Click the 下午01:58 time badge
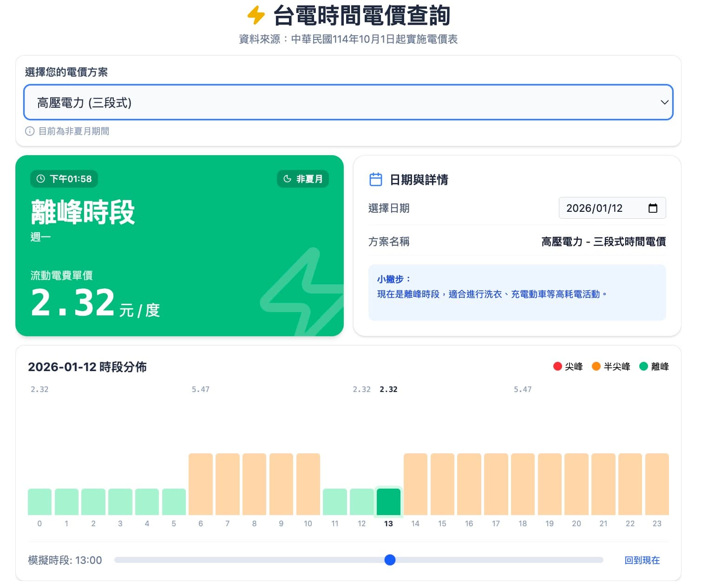 [x=64, y=179]
